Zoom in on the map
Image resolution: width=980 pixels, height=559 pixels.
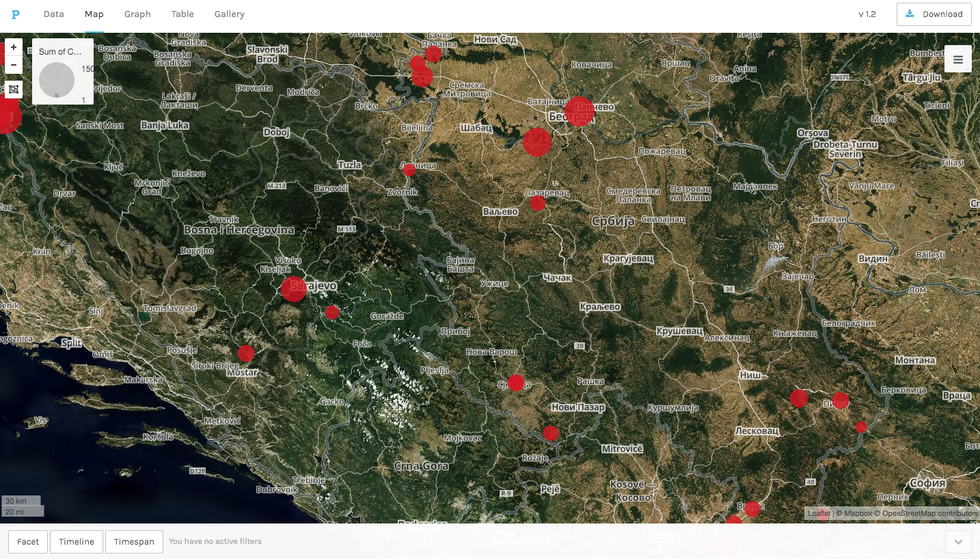tap(14, 48)
